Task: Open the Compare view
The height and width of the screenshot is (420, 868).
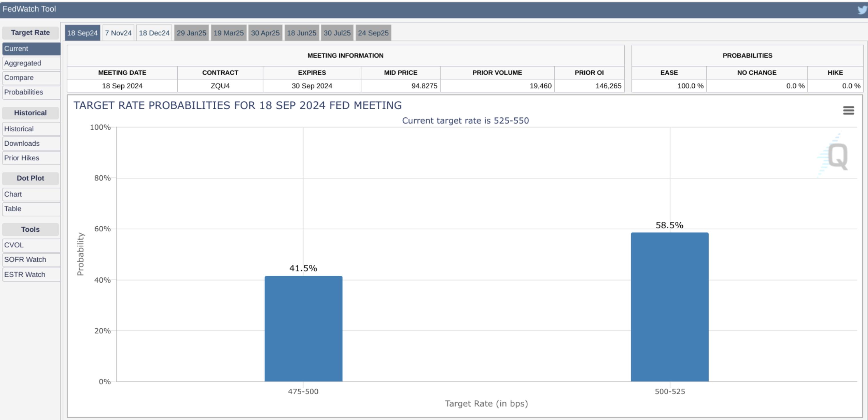Action: 31,77
